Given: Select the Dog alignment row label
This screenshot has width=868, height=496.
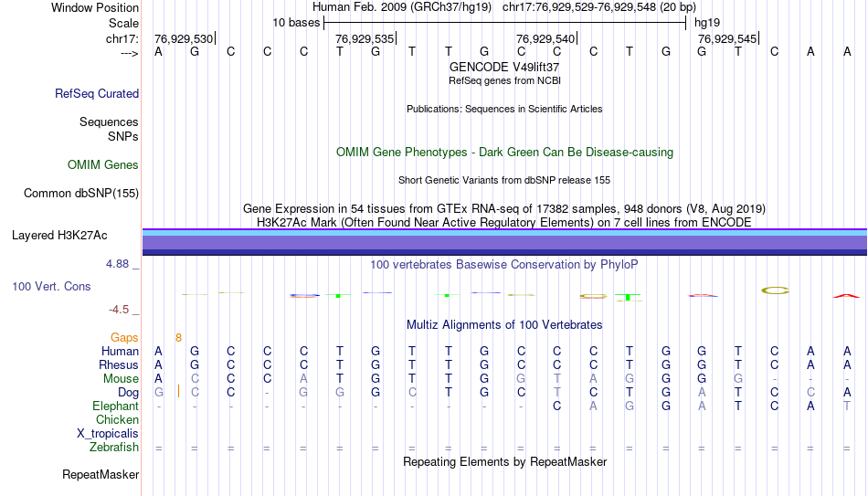Looking at the screenshot, I should click(x=128, y=393).
